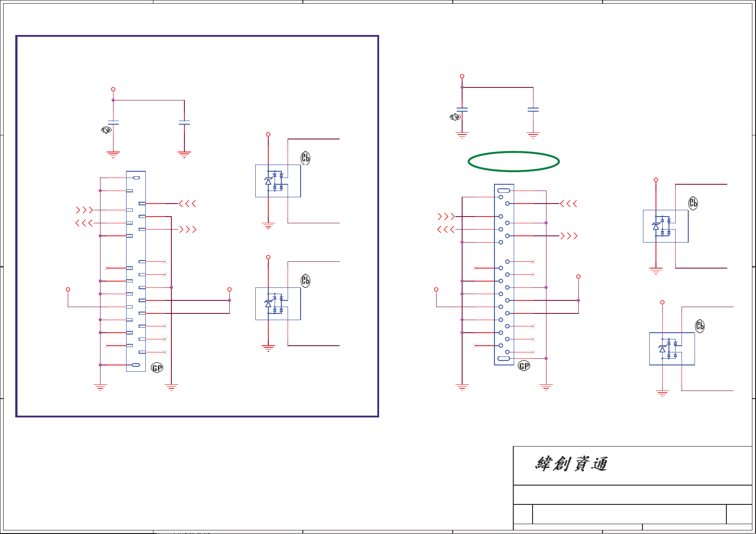The image size is (756, 534).
Task: Click the swirl marker beside the capacitor in the purple box
Action: click(x=106, y=130)
